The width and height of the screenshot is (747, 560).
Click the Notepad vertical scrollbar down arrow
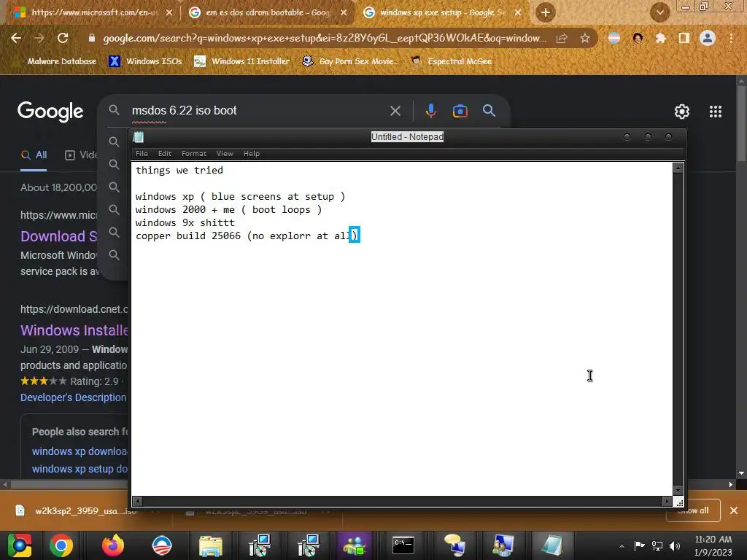coord(678,491)
